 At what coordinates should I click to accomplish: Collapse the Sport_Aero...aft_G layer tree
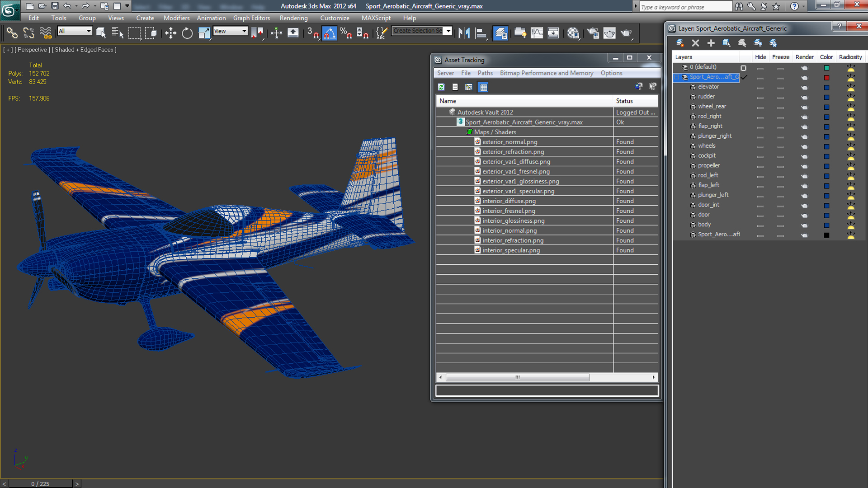coord(677,77)
